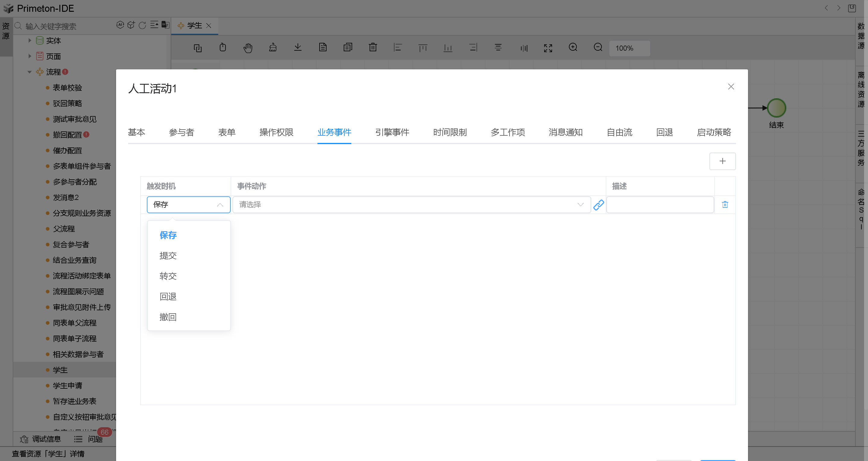Click the refresh icon in resource panel
Viewport: 868px width, 461px height.
coord(142,25)
